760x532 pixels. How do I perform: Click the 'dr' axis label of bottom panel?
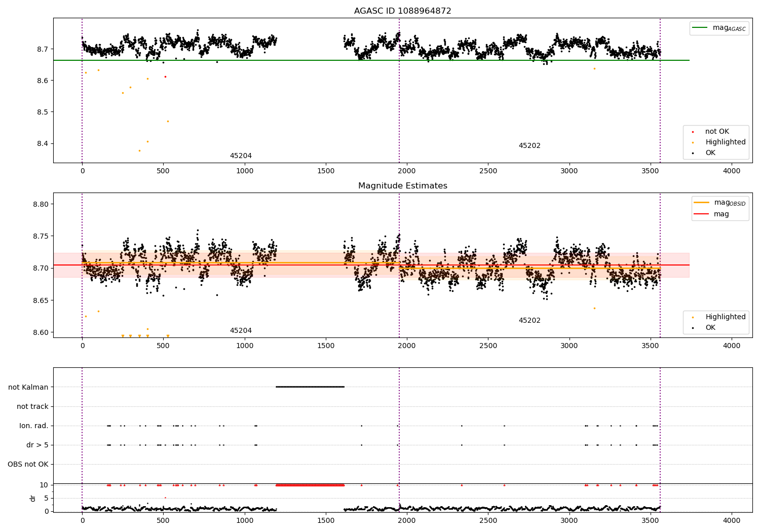[33, 498]
